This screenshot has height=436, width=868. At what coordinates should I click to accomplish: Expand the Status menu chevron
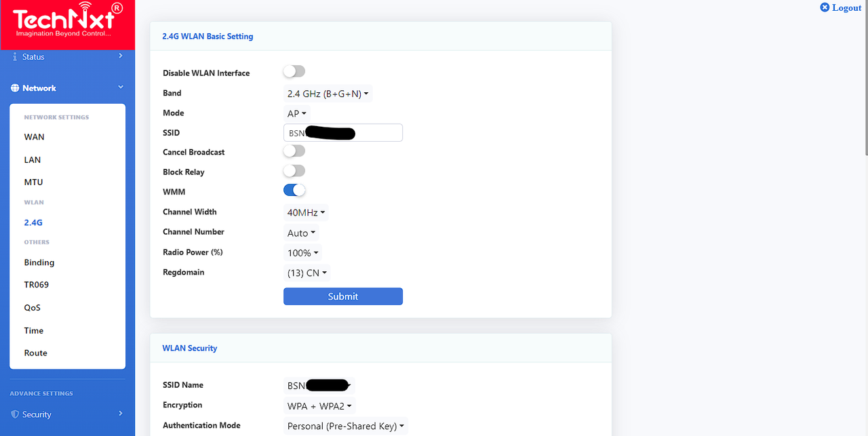[x=120, y=56]
